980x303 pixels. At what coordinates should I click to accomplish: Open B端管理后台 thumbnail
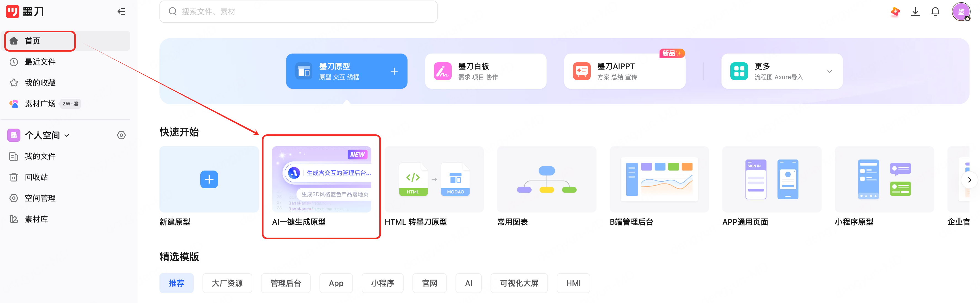click(x=659, y=179)
